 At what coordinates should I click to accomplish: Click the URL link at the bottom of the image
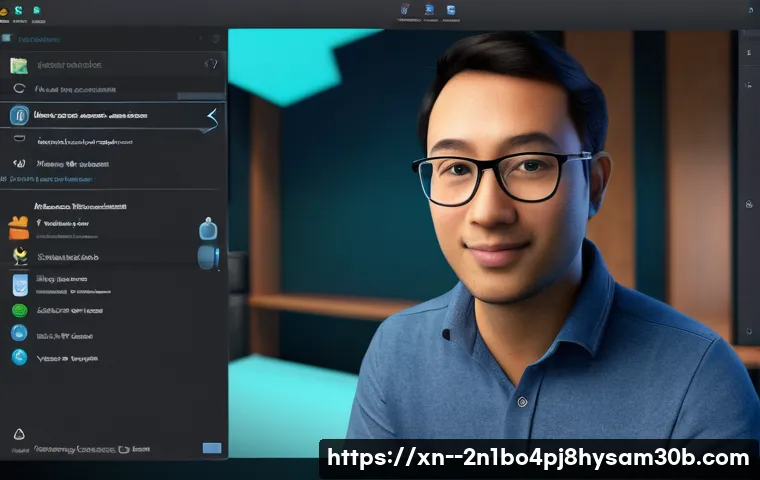(538, 458)
